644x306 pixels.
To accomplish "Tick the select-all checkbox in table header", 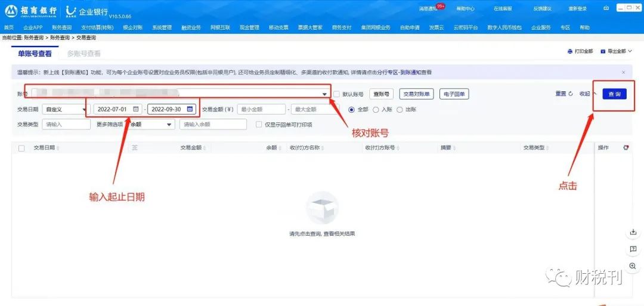I will pos(21,149).
